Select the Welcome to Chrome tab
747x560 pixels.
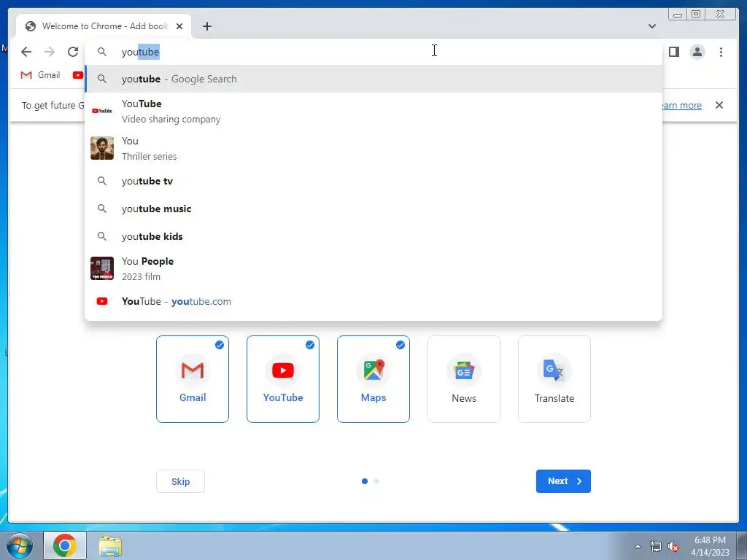[104, 26]
